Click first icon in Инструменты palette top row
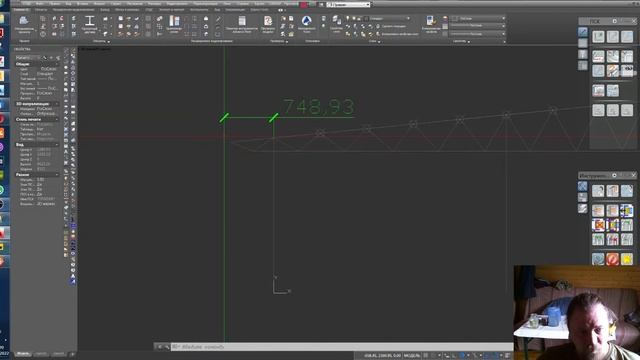The height and width of the screenshot is (360, 640). tap(598, 191)
